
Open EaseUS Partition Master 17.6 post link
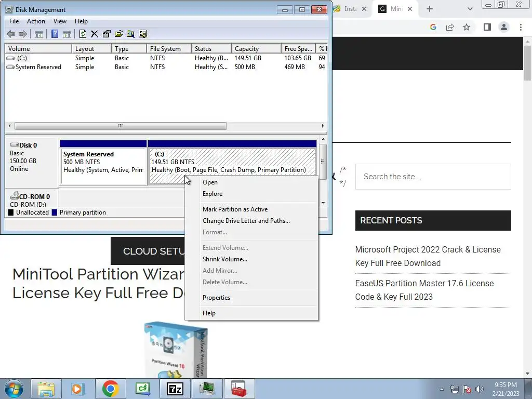click(424, 290)
